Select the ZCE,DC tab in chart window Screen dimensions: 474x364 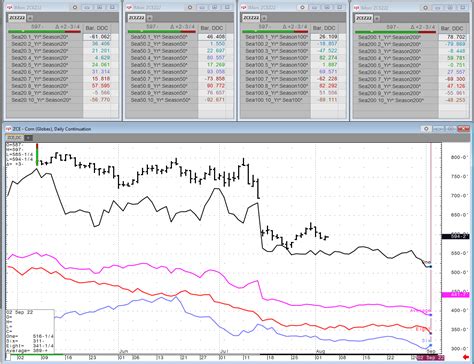15,138
